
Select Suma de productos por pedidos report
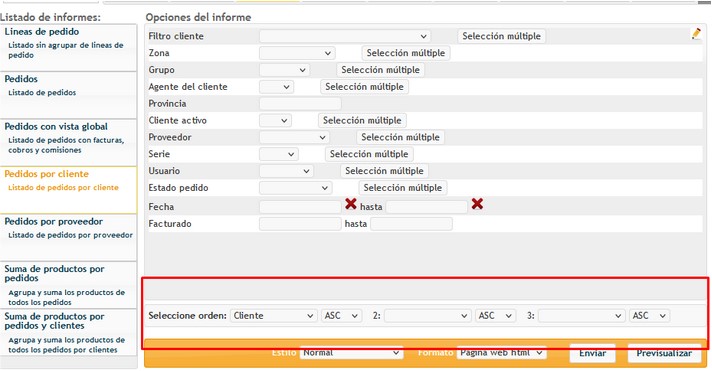pos(68,285)
